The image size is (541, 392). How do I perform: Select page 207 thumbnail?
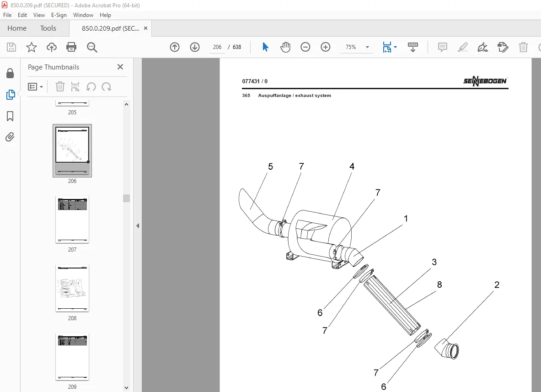[72, 220]
